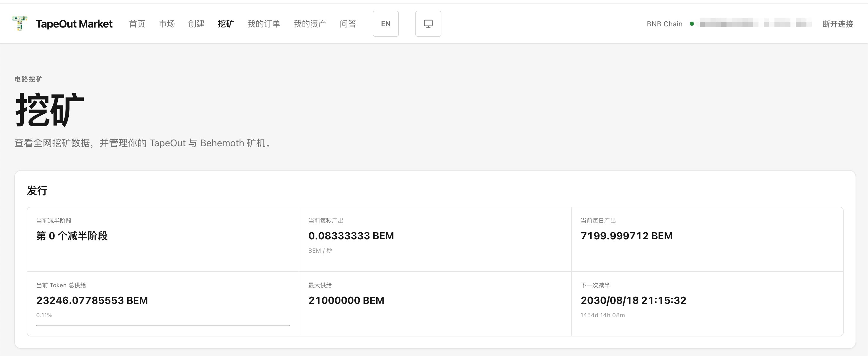
Task: Click the 23246.07785553 BEM supply value
Action: click(92, 300)
